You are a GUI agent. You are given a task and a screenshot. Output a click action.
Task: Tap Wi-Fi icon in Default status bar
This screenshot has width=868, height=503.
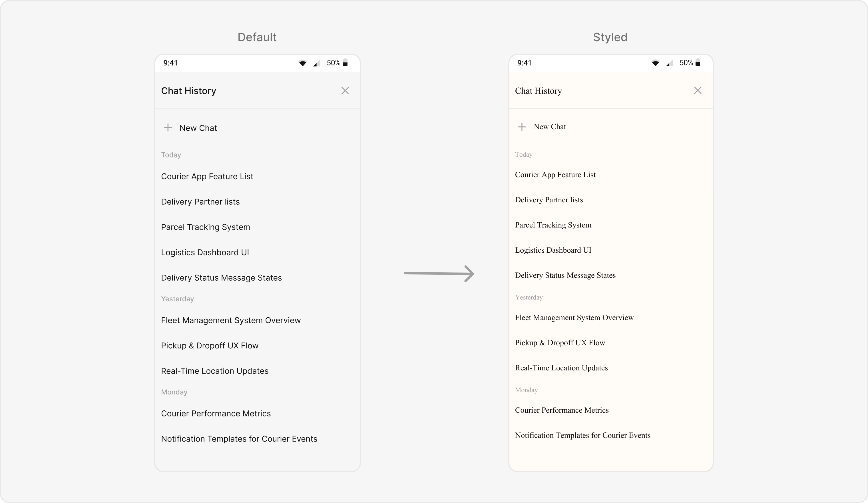pos(302,63)
